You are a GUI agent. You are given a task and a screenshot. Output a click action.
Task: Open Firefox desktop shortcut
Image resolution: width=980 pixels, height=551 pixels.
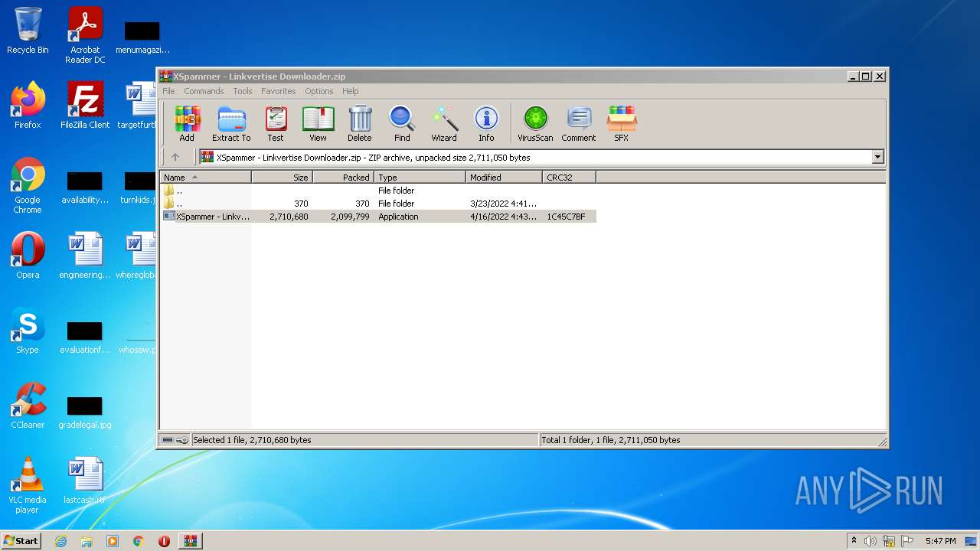point(28,105)
